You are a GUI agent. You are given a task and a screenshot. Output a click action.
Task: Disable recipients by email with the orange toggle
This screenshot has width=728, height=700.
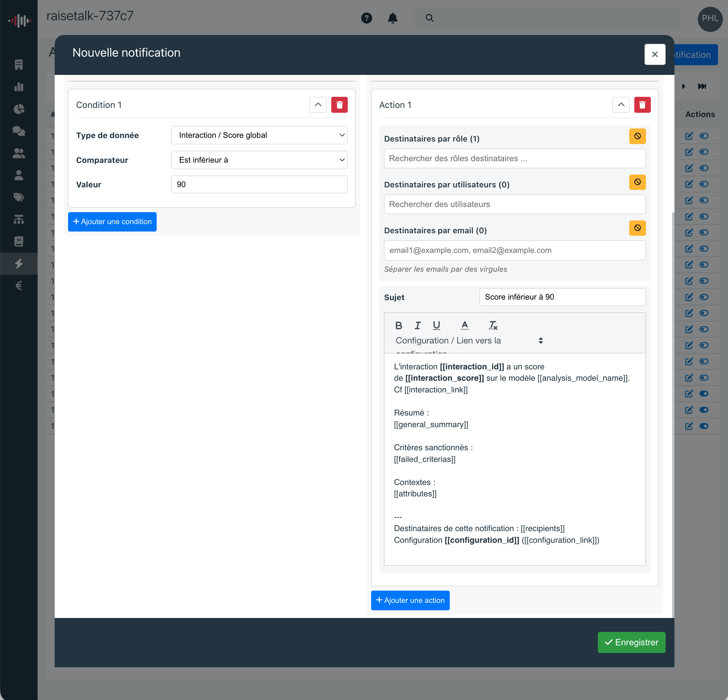[637, 228]
